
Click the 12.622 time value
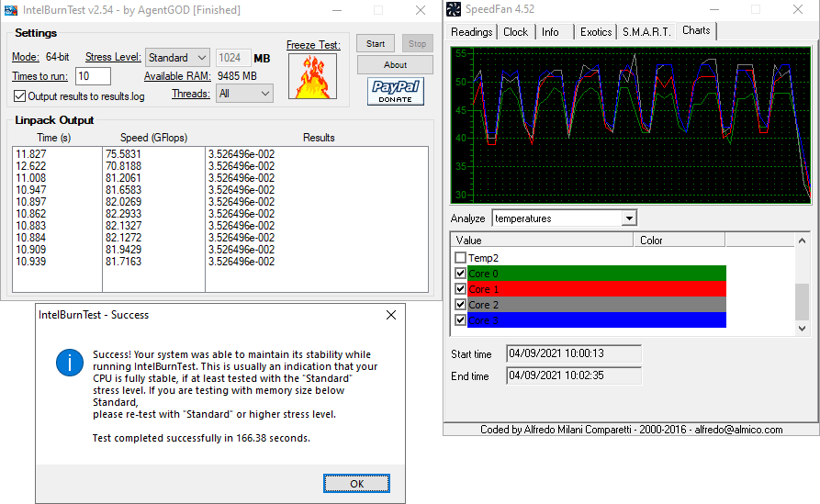point(31,166)
